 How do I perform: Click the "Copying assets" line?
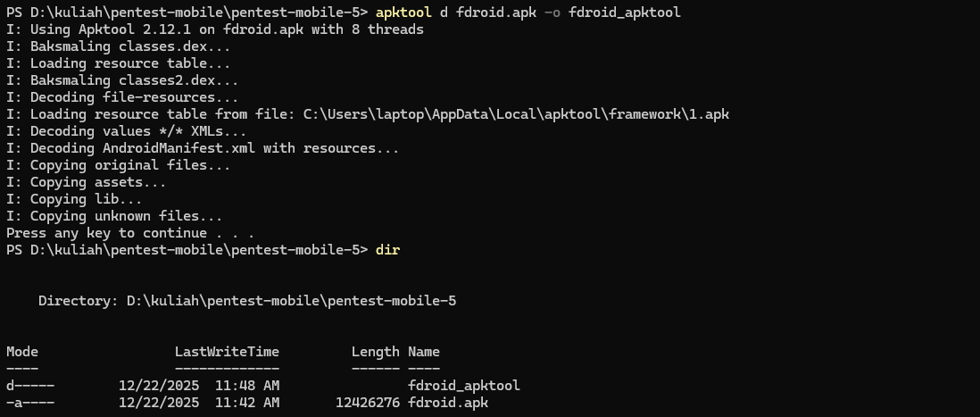[87, 182]
